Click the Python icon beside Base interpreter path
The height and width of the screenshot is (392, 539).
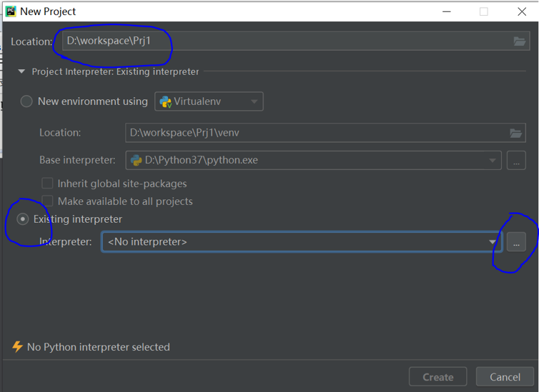136,161
